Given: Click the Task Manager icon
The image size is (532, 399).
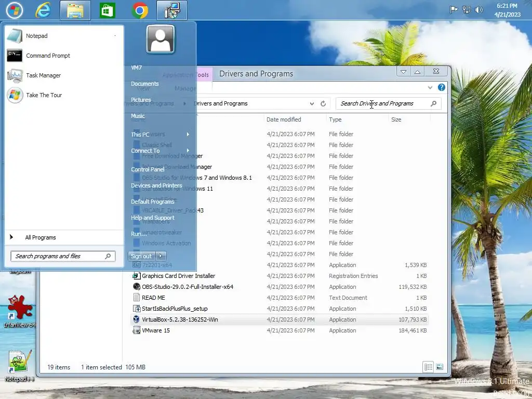Looking at the screenshot, I should 15,75.
